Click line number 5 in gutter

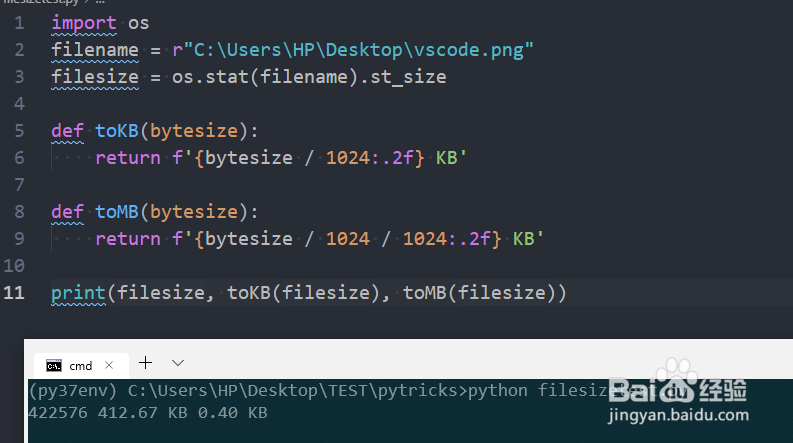[x=19, y=130]
